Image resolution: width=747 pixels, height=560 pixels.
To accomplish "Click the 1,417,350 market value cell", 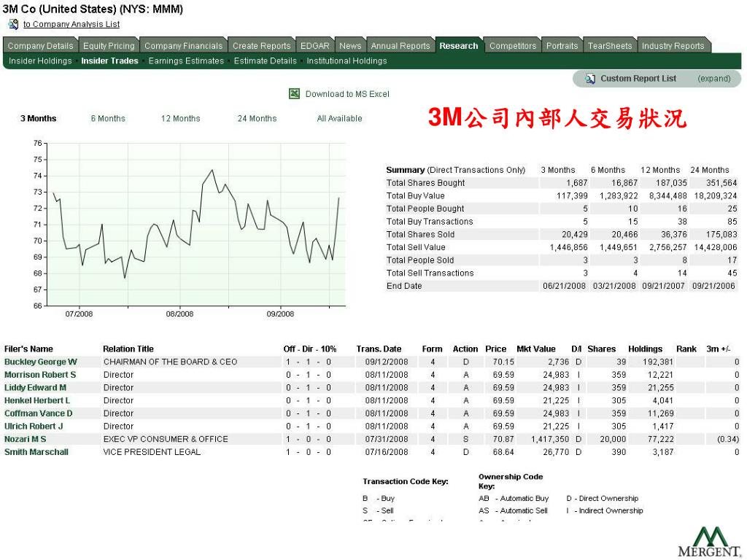I will (x=550, y=439).
